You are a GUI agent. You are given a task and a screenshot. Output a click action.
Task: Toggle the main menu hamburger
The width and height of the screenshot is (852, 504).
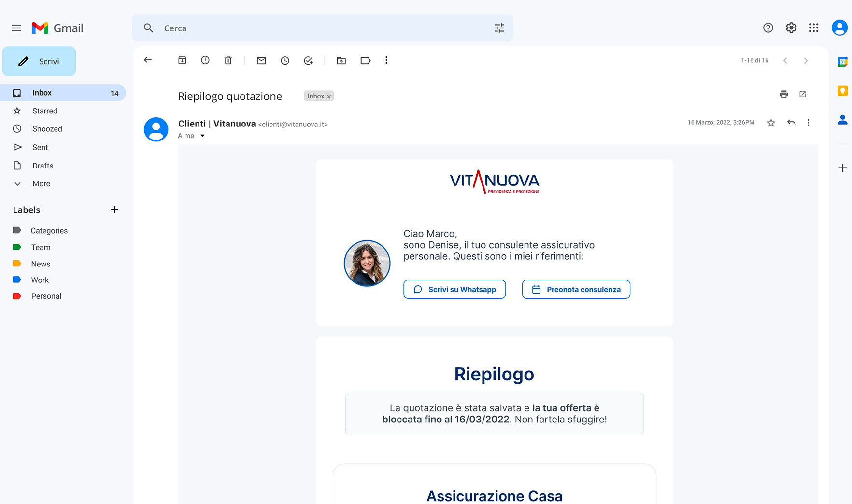point(16,28)
